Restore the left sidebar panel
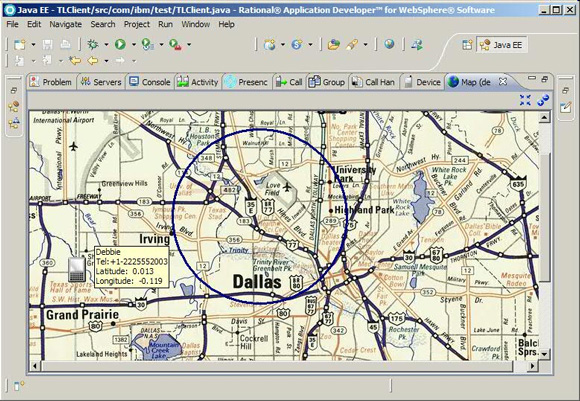 [x=14, y=90]
